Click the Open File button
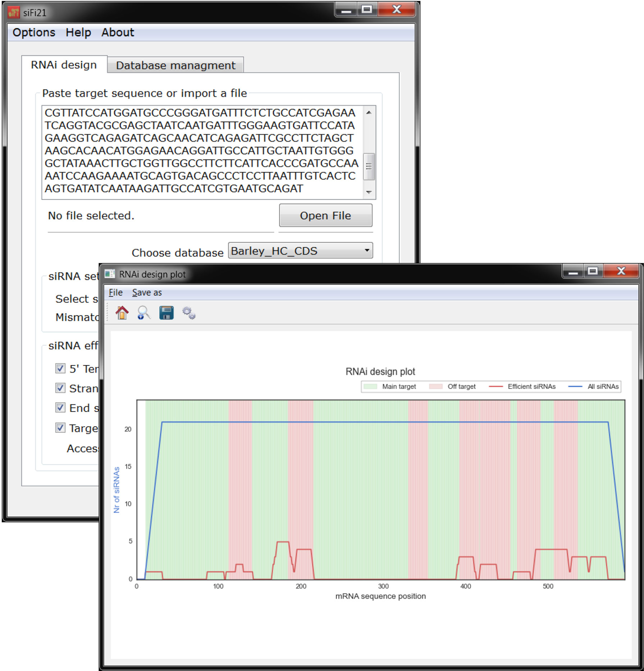The width and height of the screenshot is (644, 671). click(x=325, y=216)
